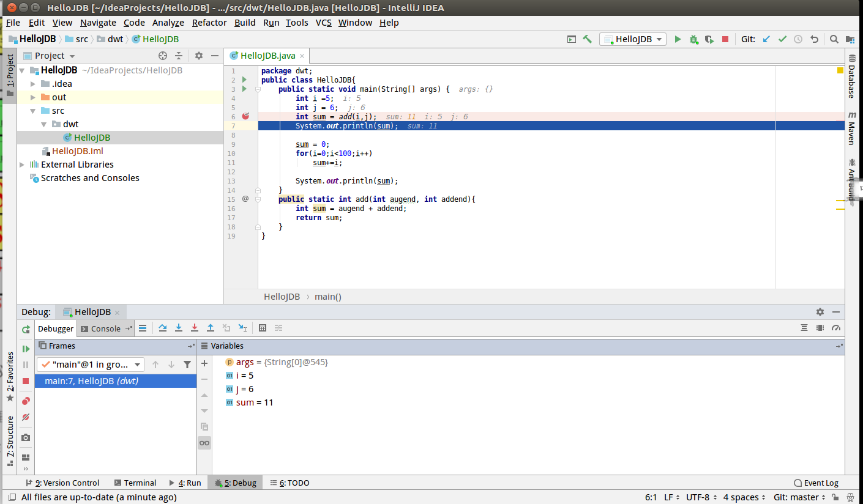The width and height of the screenshot is (863, 504).
Task: Click yellow warning marker at top of error stripe
Action: coord(840,70)
